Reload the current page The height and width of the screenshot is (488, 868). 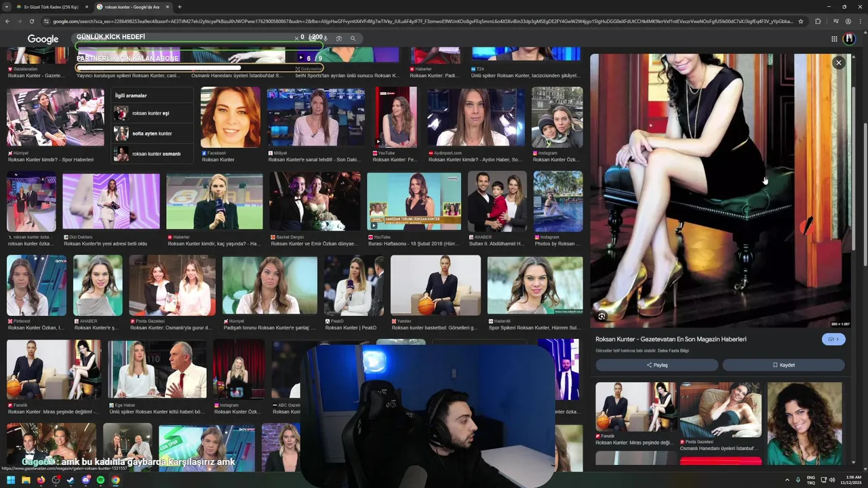tap(31, 21)
